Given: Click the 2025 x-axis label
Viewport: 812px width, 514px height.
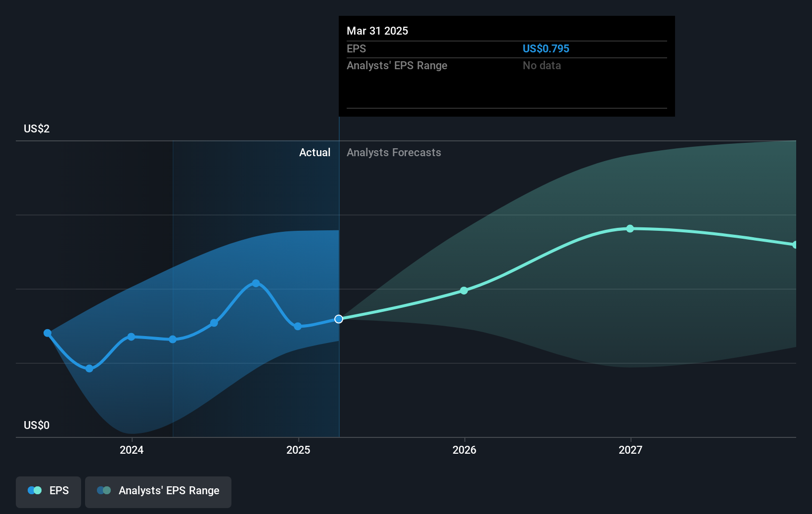Looking at the screenshot, I should point(298,450).
